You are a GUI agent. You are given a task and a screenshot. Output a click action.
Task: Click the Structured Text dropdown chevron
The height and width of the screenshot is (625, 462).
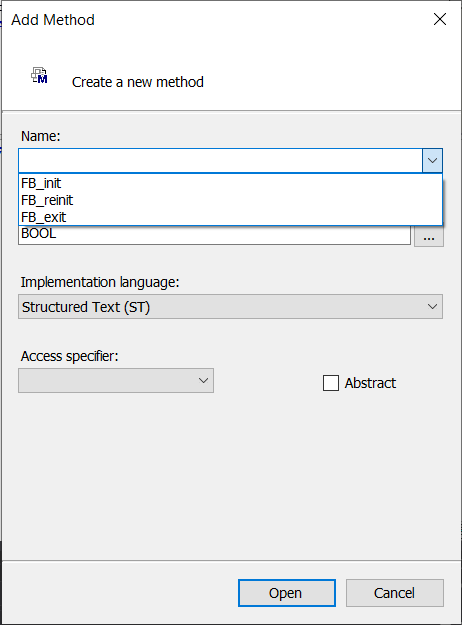(432, 307)
